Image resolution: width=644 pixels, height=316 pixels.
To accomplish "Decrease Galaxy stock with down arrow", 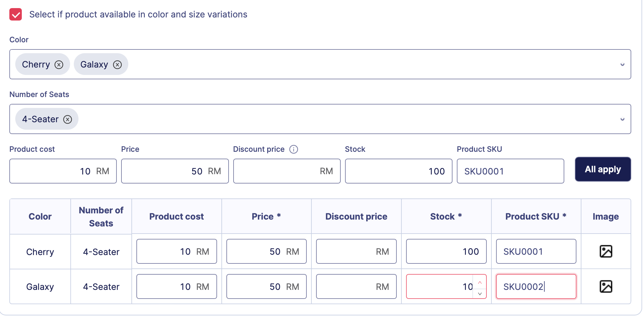I will point(480,293).
